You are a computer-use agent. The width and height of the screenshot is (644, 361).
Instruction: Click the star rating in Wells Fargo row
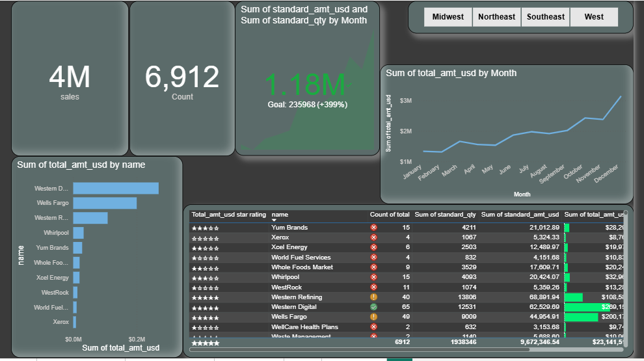pos(206,317)
